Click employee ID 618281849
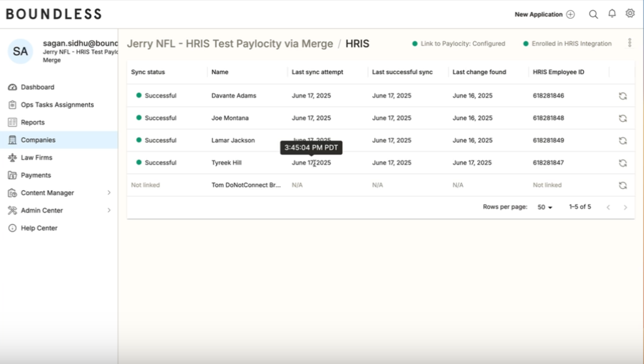The image size is (644, 364). [x=548, y=140]
